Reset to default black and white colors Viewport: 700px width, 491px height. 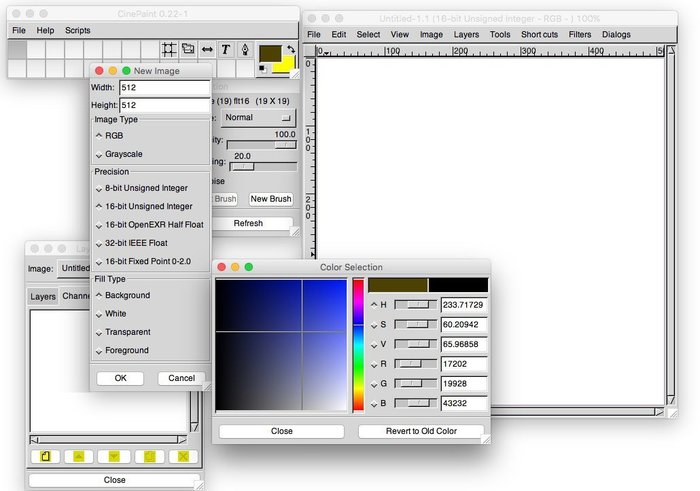[262, 69]
